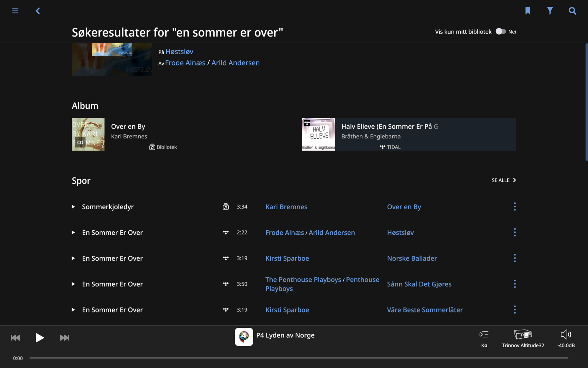The width and height of the screenshot is (588, 368).
Task: Play the Våre Beste Sommerlåter track via its arrow
Action: tap(73, 310)
